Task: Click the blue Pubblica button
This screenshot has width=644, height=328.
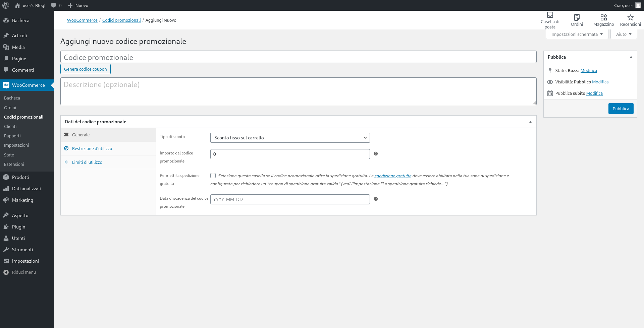Action: [621, 109]
